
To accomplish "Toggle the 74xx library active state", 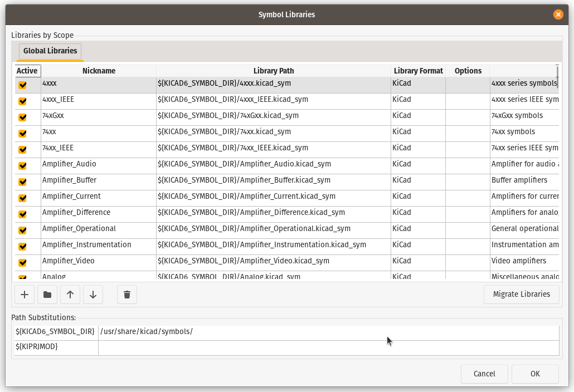I will [23, 133].
